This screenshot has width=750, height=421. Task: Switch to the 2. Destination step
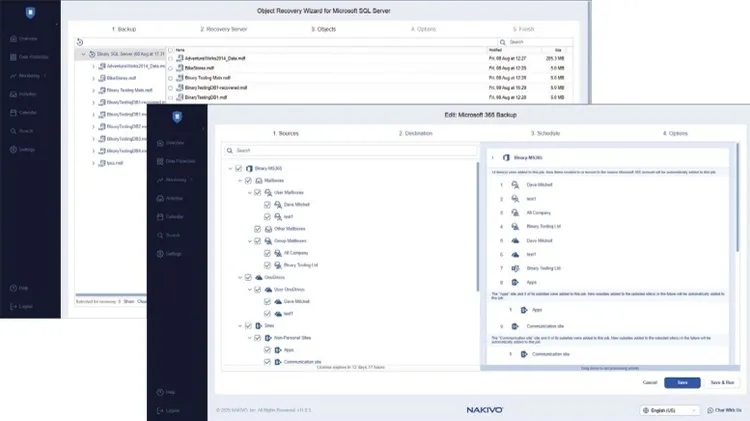tap(414, 132)
